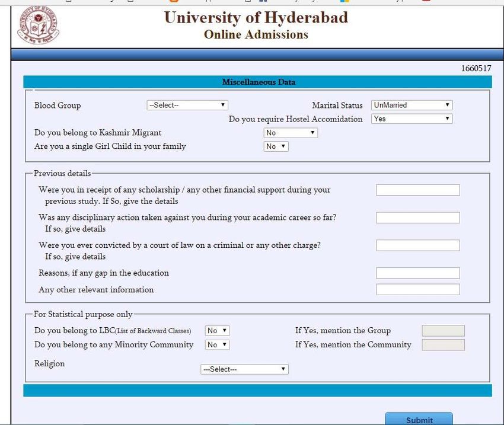Click the Previous details legend
The image size is (504, 425).
click(62, 174)
